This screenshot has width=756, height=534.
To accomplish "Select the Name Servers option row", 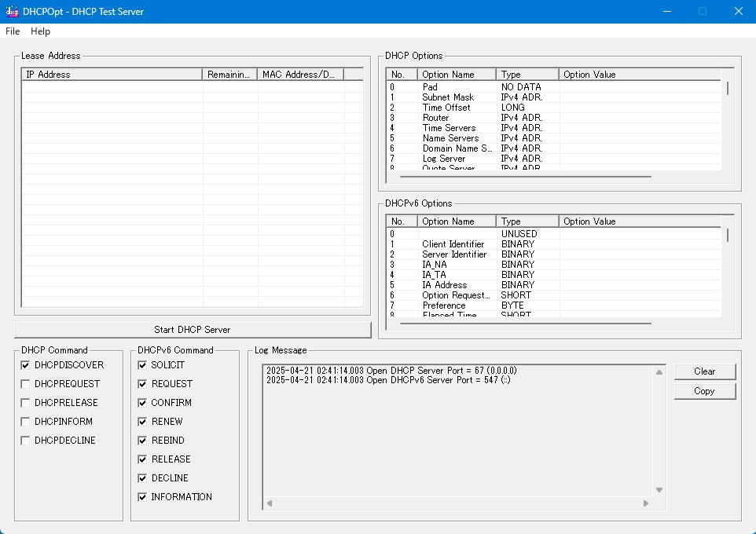I will [554, 138].
